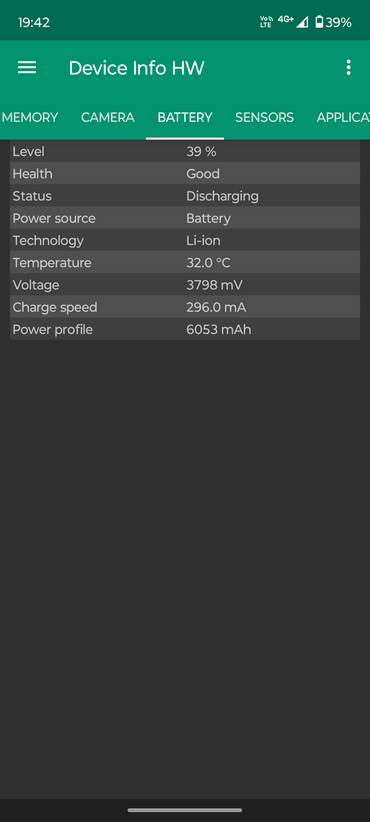Tap the Device Info HW title
Screen dimensions: 370x822
click(x=136, y=68)
